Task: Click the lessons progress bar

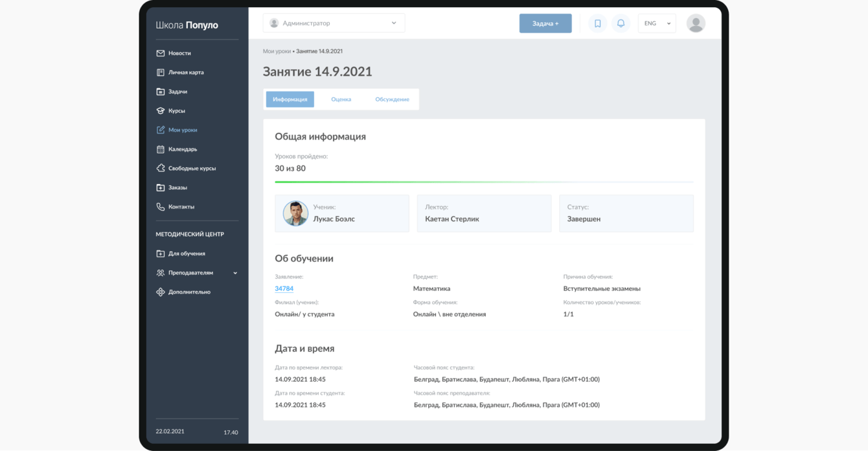Action: [x=484, y=182]
